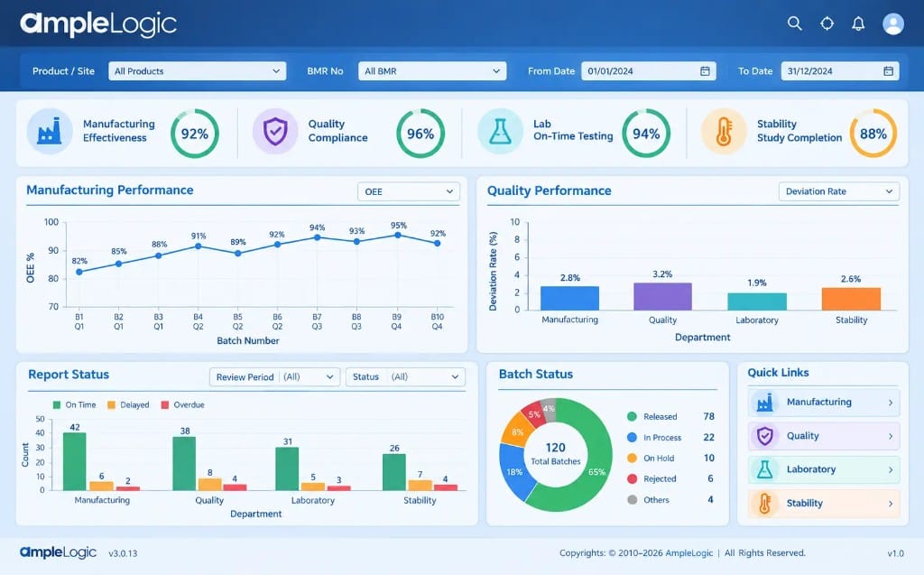The height and width of the screenshot is (575, 924).
Task: Click the From Date calendar icon
Action: [x=705, y=70]
